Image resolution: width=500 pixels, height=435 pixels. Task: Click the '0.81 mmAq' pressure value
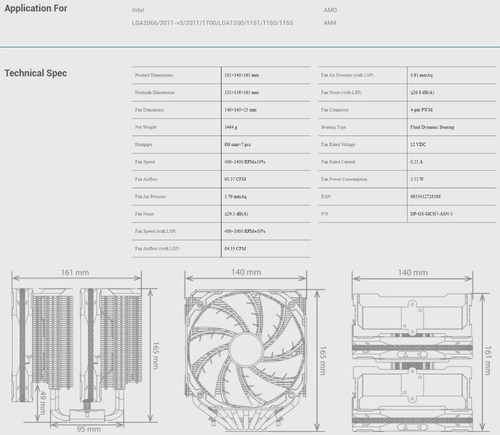click(x=421, y=75)
